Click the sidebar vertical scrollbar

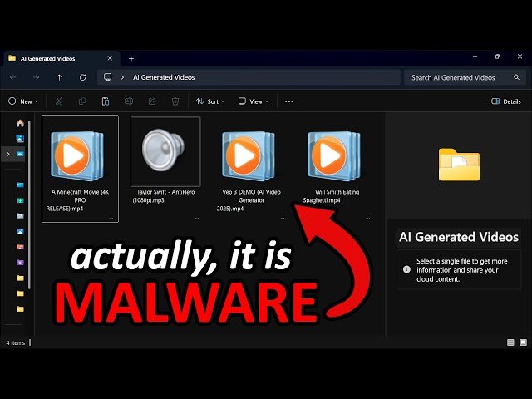pyautogui.click(x=30, y=204)
